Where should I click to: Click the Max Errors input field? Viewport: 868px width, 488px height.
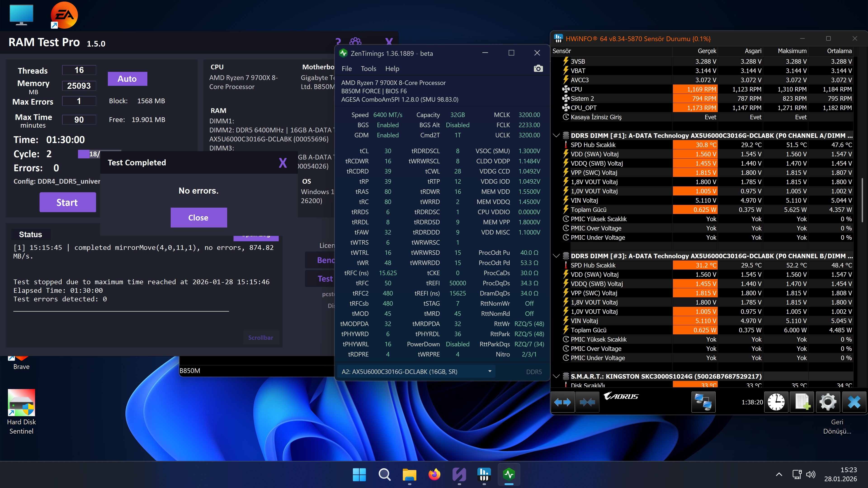point(79,101)
